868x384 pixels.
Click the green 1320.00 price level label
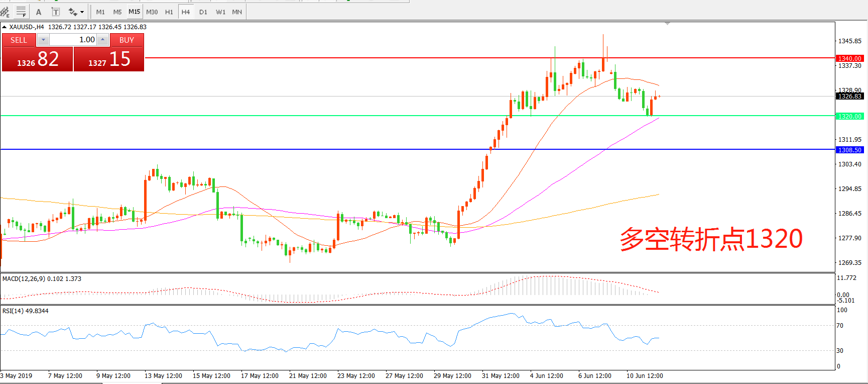(x=849, y=116)
